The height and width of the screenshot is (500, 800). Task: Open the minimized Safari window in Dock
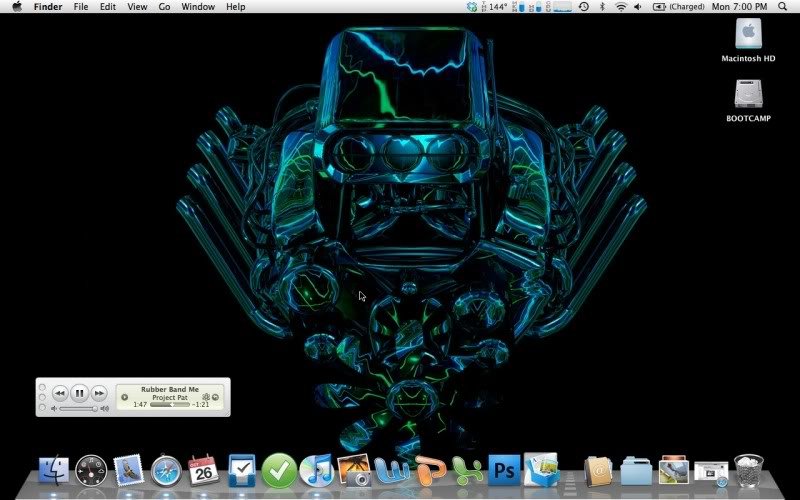711,472
